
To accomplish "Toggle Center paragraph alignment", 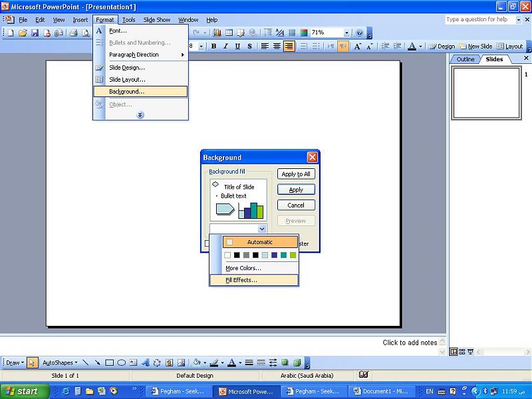I will pos(277,46).
